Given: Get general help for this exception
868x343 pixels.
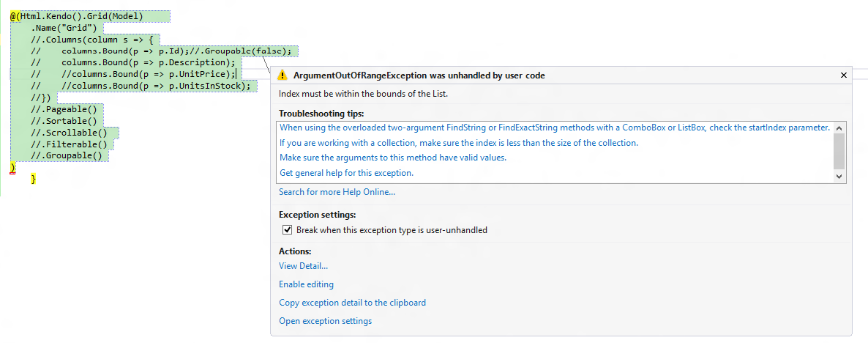Looking at the screenshot, I should click(346, 173).
